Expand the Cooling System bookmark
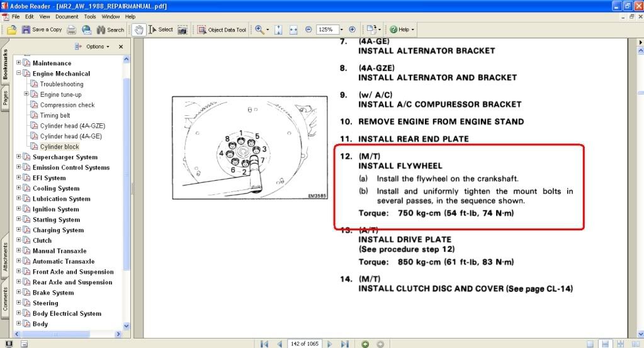 [18, 188]
